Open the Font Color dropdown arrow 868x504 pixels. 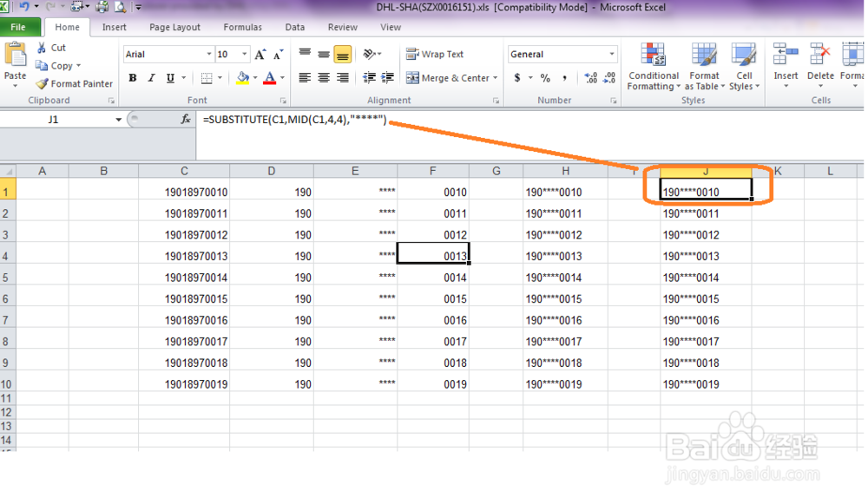(x=282, y=78)
